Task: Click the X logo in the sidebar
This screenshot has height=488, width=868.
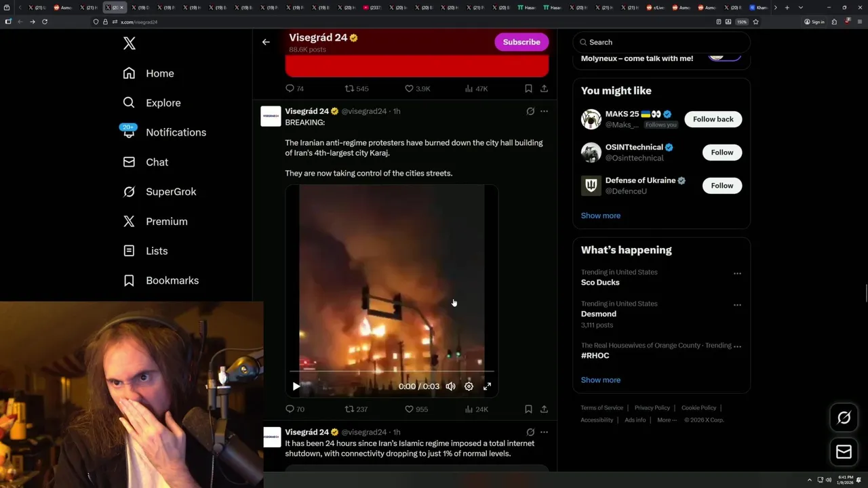Action: pos(130,43)
